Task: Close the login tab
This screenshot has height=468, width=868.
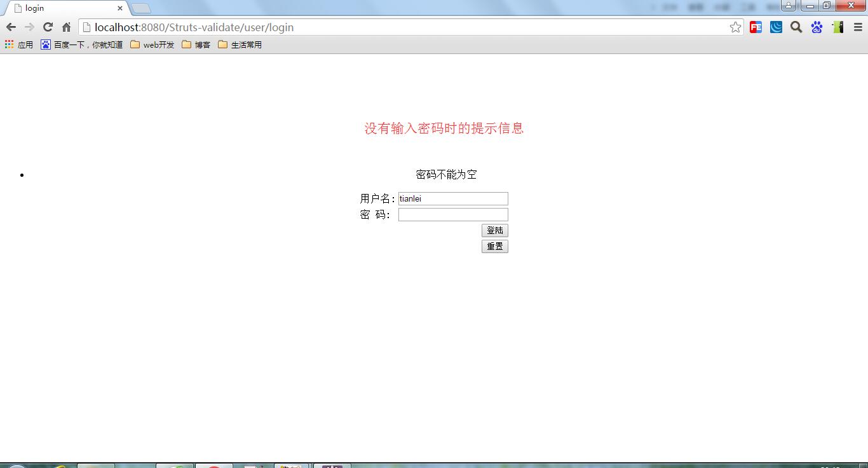Action: [x=120, y=8]
